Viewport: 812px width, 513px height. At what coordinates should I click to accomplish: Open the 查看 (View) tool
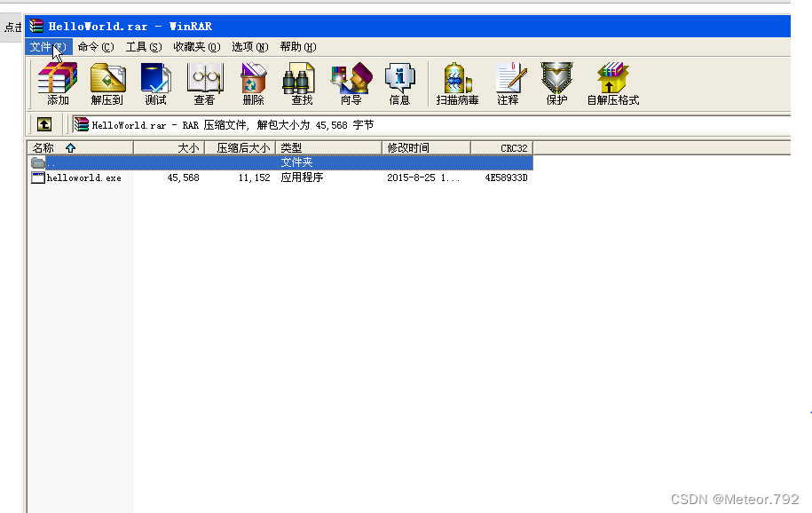coord(204,83)
